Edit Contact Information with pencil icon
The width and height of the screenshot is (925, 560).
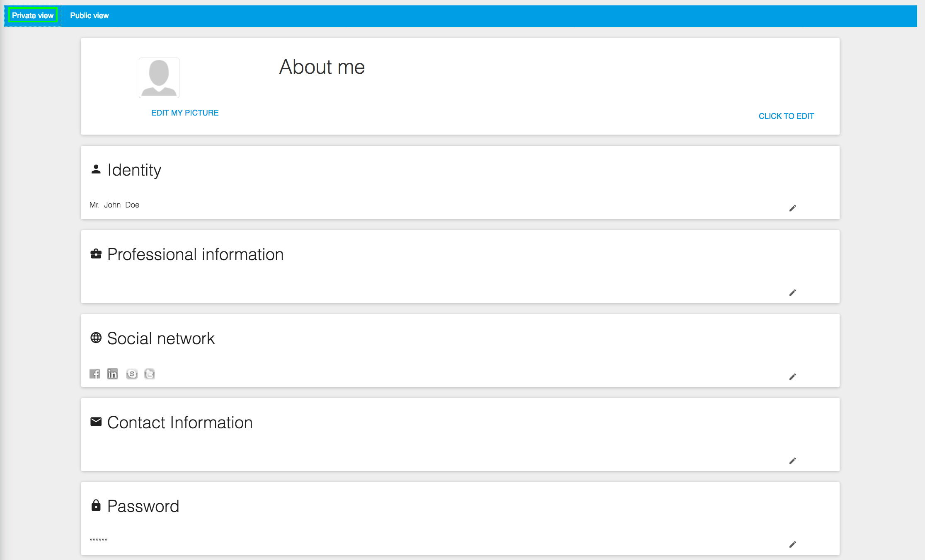click(792, 461)
